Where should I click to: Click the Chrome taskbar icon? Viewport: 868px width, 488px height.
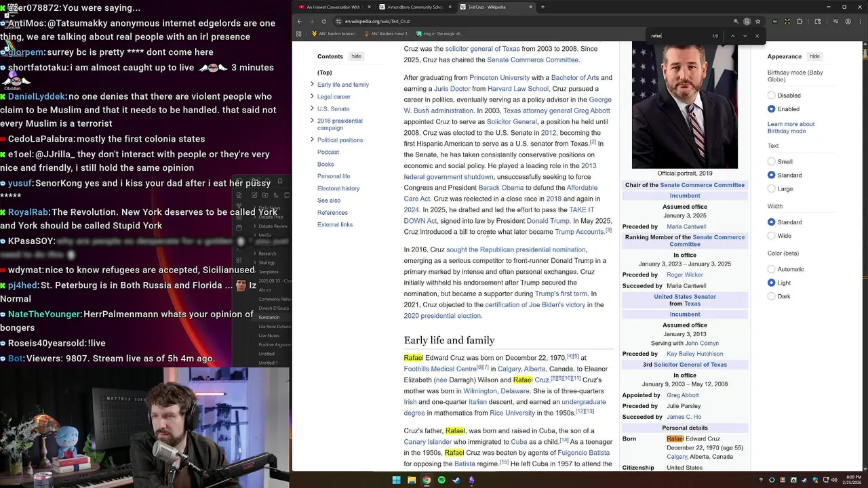426,480
